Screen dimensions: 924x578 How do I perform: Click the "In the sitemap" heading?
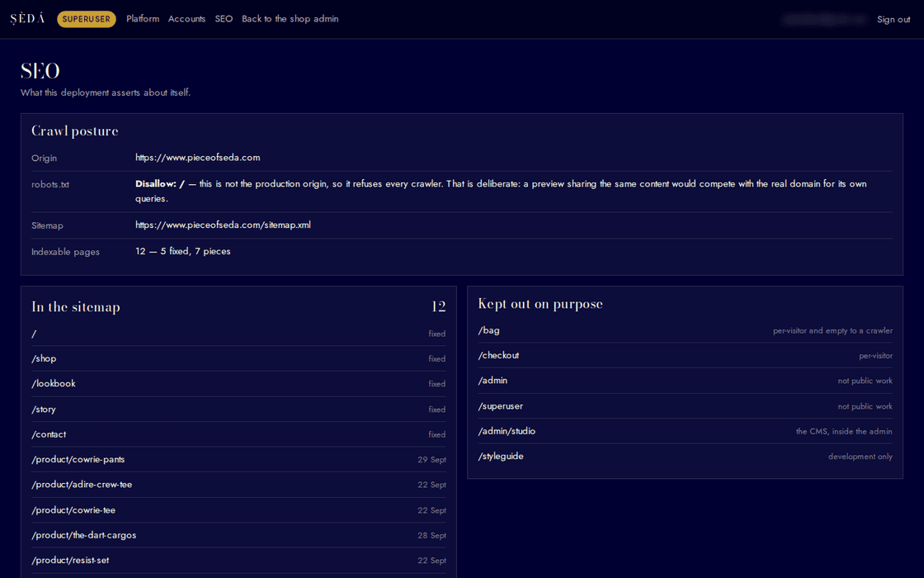click(x=75, y=306)
